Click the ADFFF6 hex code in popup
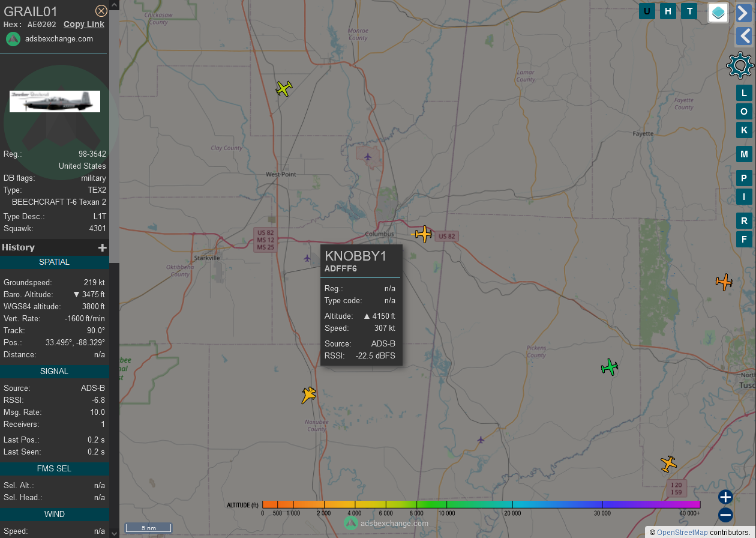The image size is (756, 538). 341,269
